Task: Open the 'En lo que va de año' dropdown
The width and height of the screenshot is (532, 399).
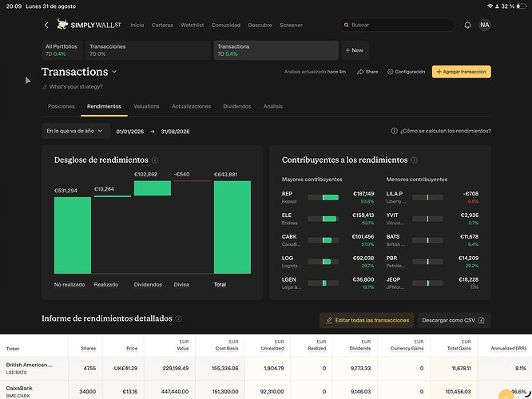Action: 76,131
